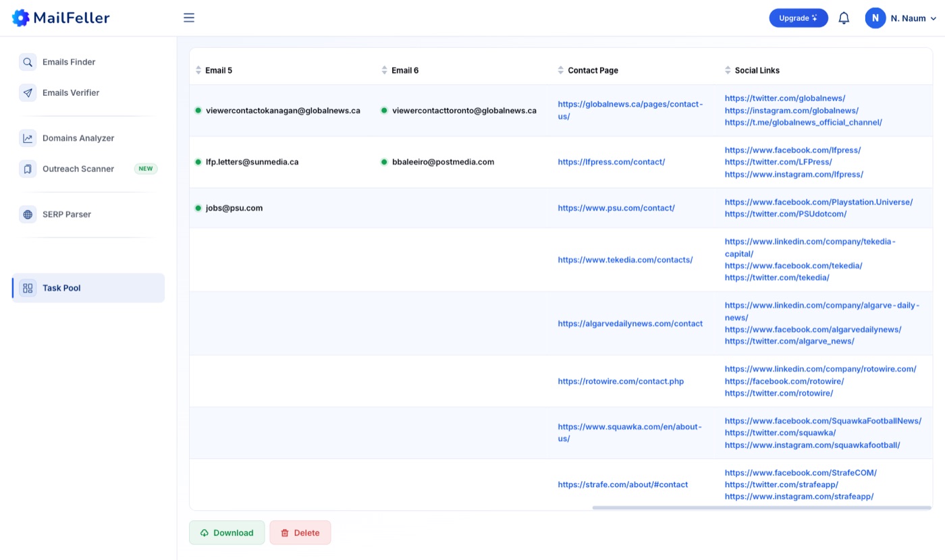The height and width of the screenshot is (560, 945).
Task: Click the Emails Finder magnifier icon
Action: 28,62
